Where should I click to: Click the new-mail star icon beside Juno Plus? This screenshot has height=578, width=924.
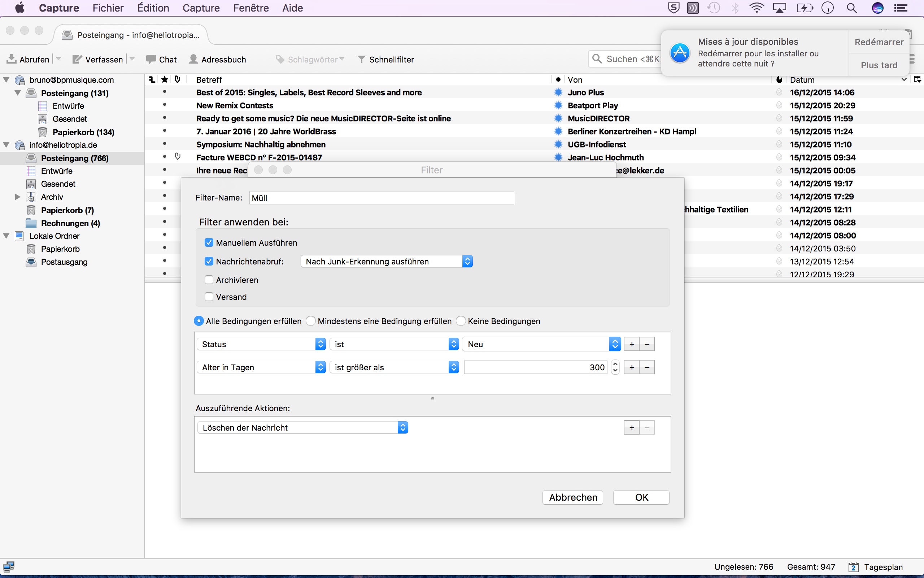[558, 92]
